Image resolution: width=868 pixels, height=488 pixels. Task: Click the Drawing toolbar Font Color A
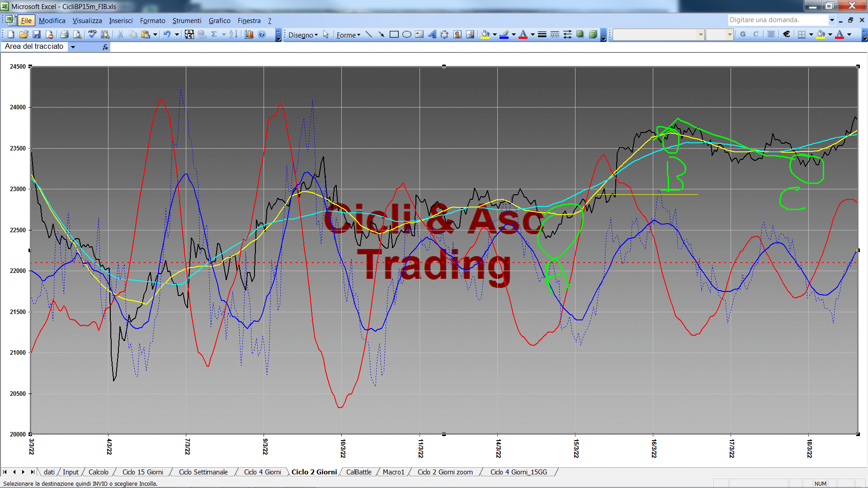pyautogui.click(x=523, y=34)
